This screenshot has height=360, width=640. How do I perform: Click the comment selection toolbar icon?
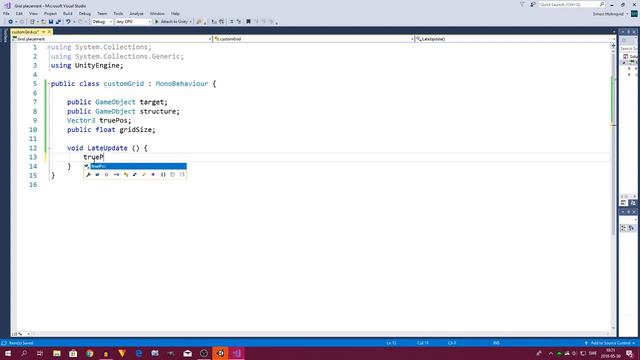(231, 22)
